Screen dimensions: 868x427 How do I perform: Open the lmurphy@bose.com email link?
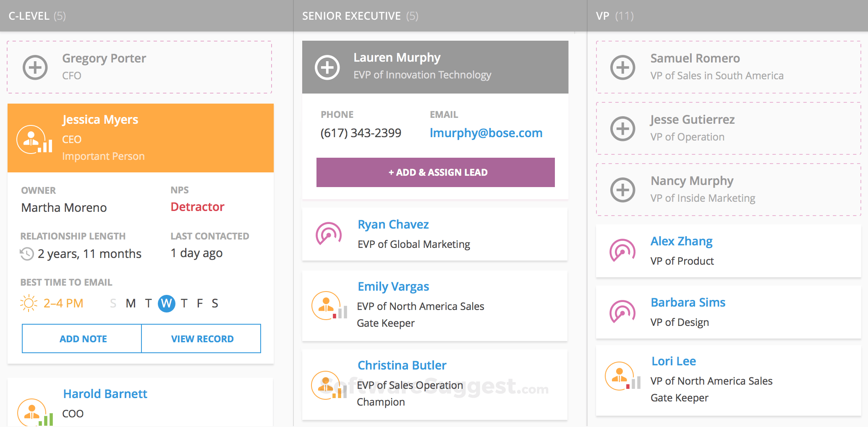tap(486, 133)
